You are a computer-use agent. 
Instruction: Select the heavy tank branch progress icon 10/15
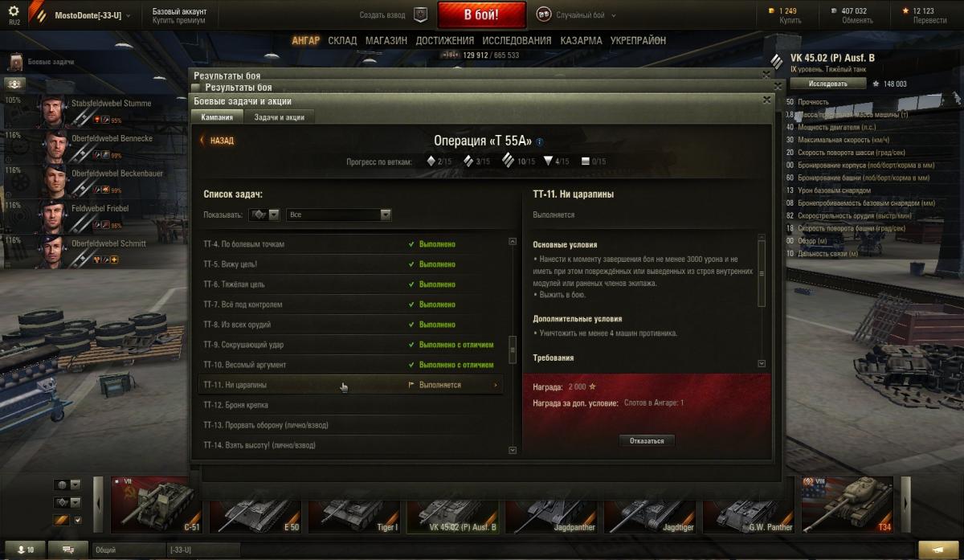tap(508, 161)
